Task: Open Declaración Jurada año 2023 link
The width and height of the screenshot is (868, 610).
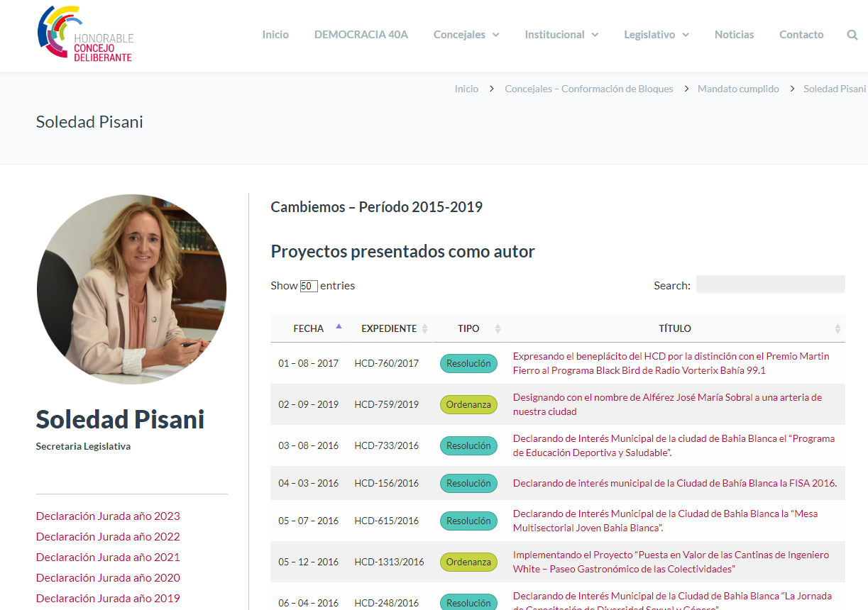Action: pyautogui.click(x=108, y=516)
